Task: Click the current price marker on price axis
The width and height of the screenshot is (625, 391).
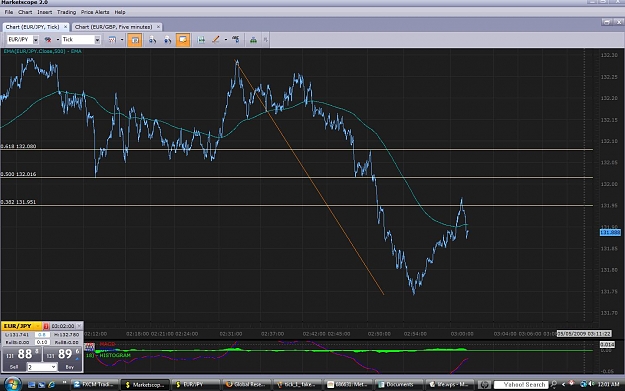Action: (x=610, y=232)
